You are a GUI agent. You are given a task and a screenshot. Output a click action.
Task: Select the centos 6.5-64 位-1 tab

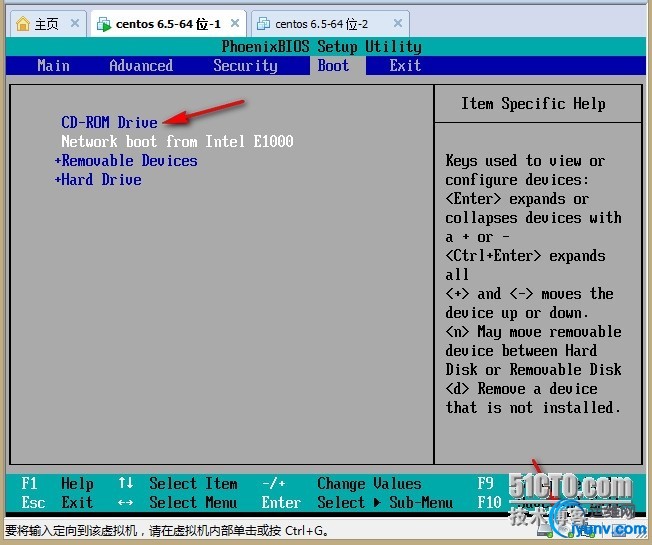(168, 24)
